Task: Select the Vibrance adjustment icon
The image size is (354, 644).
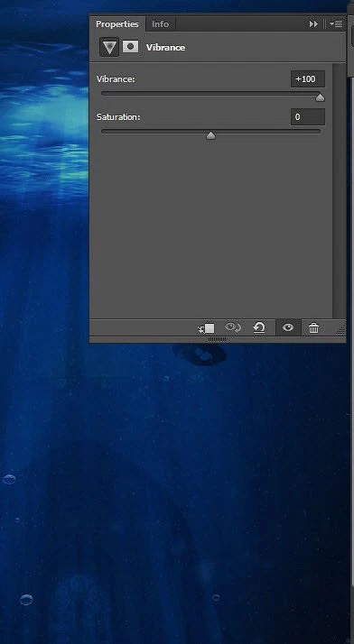Action: pos(109,47)
